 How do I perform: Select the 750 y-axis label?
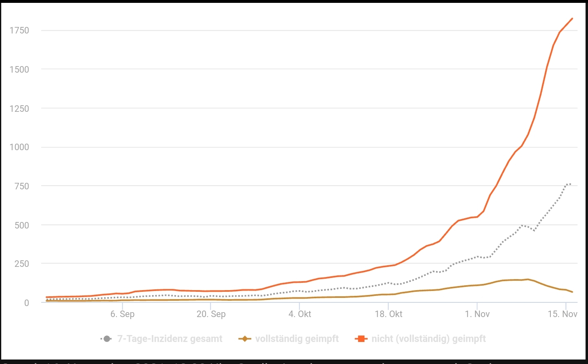tap(22, 186)
